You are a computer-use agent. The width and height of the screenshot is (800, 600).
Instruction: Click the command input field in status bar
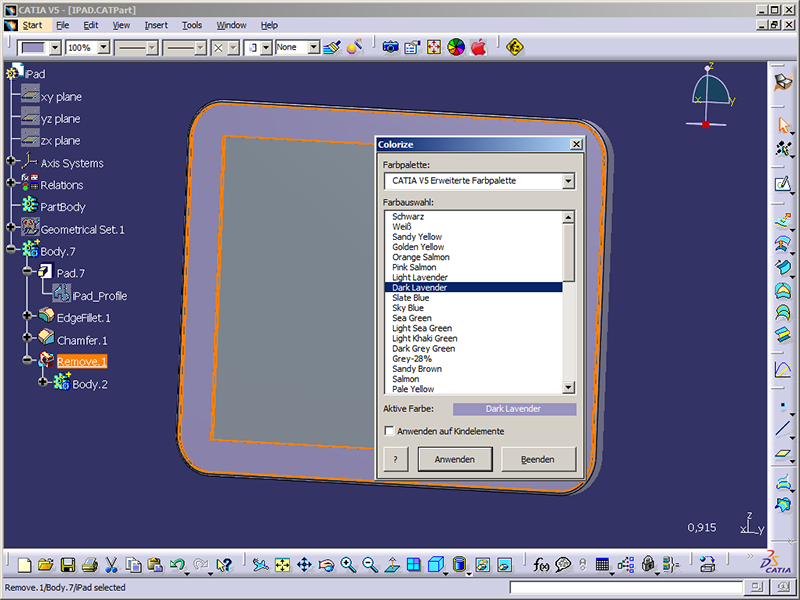coord(626,587)
